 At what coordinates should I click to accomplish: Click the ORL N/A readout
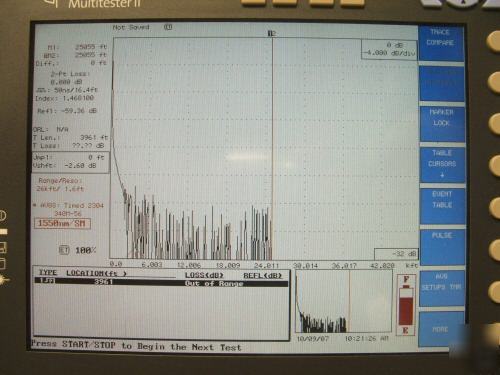(50, 129)
